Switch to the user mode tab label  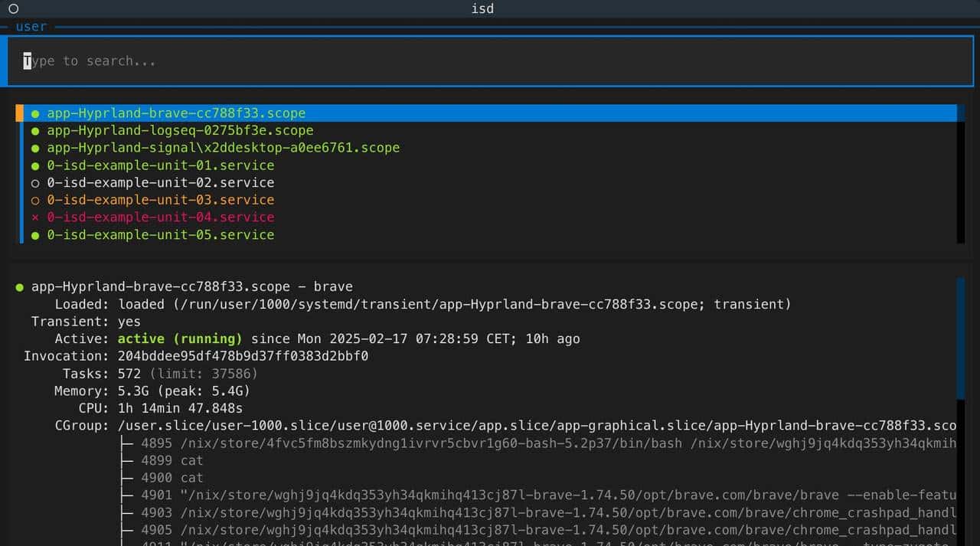tap(31, 27)
